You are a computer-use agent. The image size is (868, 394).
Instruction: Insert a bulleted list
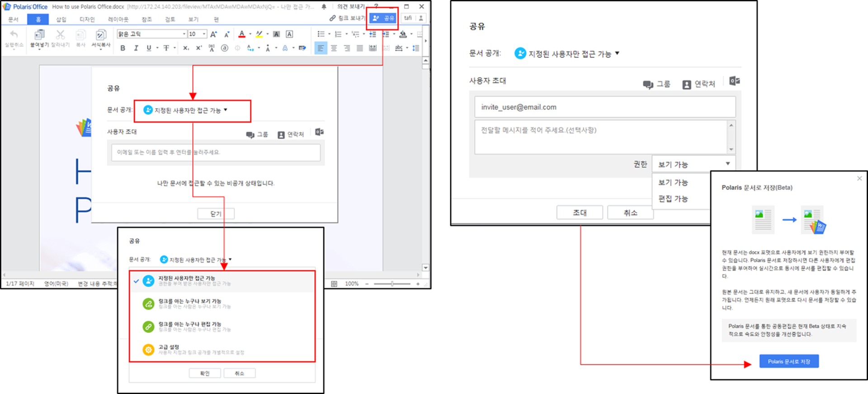pyautogui.click(x=321, y=34)
